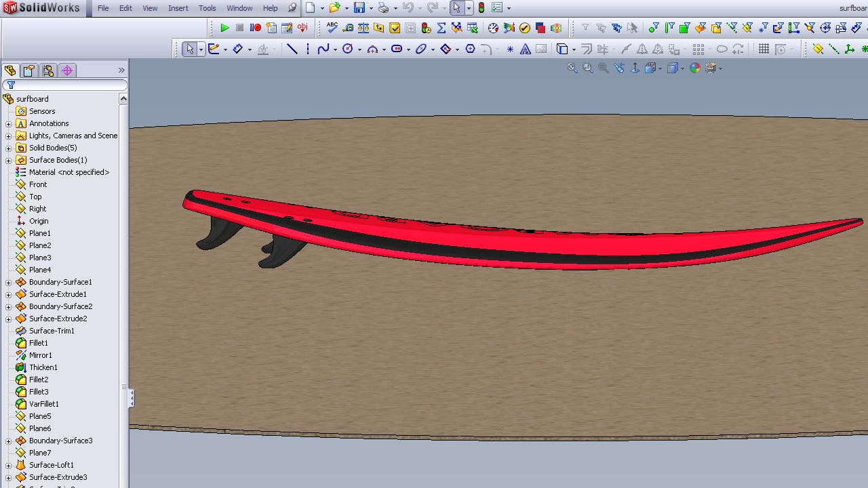Select the Arc sketch tool
The width and height of the screenshot is (868, 488).
[x=372, y=49]
